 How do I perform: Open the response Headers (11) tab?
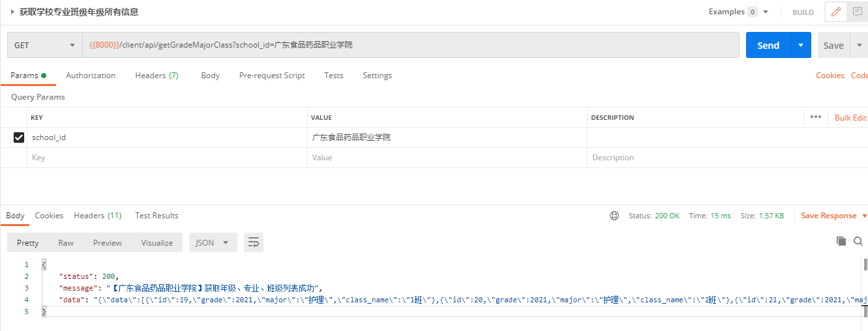click(98, 216)
